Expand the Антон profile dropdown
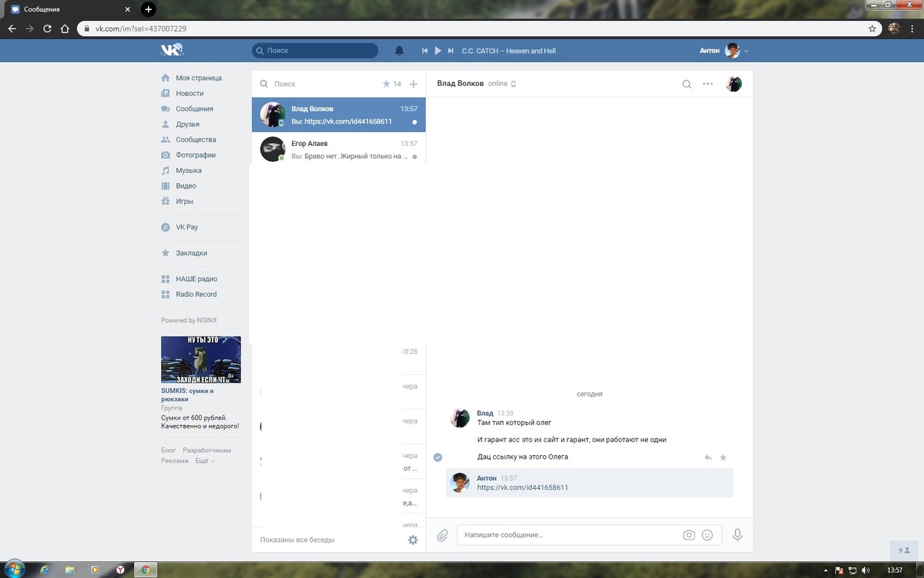The width and height of the screenshot is (924, 578). pos(746,51)
